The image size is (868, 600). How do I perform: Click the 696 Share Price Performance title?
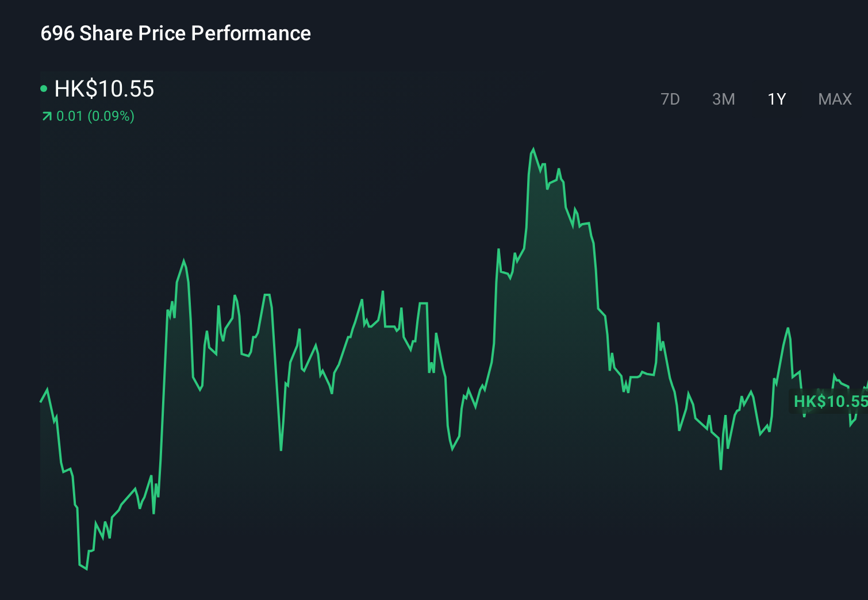click(175, 33)
